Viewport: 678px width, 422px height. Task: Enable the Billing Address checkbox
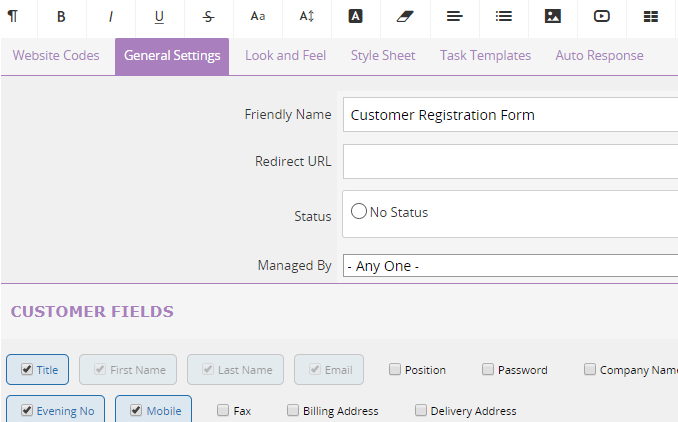tap(293, 410)
